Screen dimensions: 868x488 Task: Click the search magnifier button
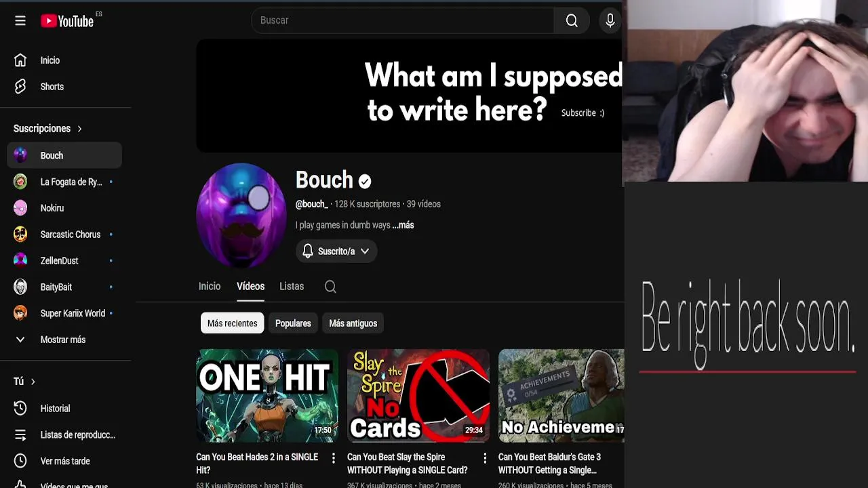click(572, 20)
